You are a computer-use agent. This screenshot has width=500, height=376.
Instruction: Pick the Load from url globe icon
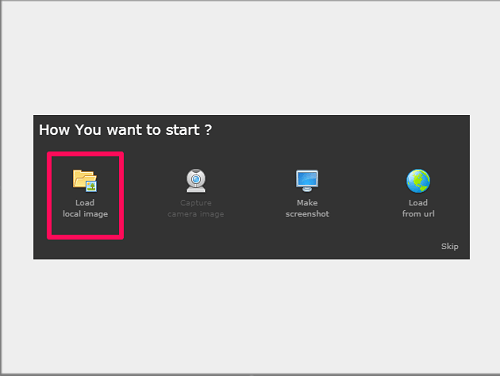[x=418, y=181]
